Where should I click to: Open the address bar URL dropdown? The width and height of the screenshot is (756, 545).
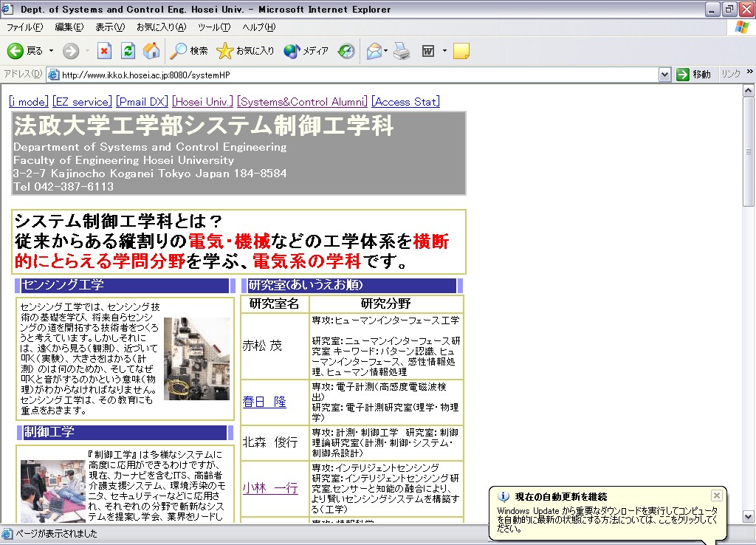pos(665,75)
